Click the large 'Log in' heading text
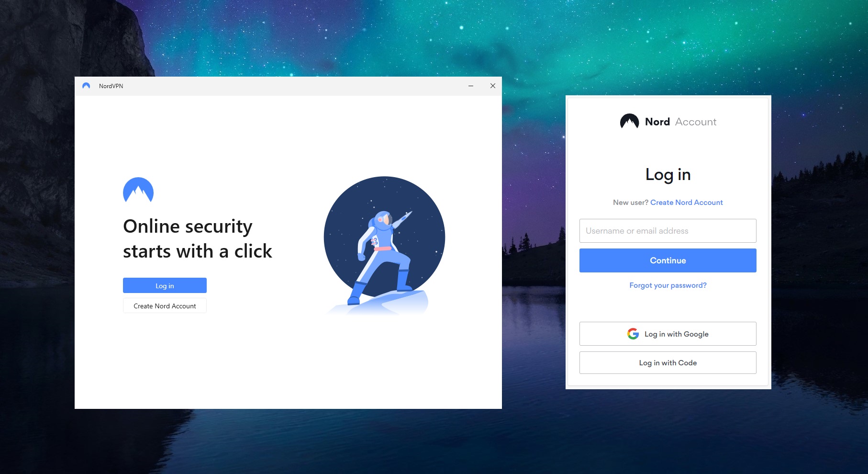This screenshot has width=868, height=474. click(668, 175)
